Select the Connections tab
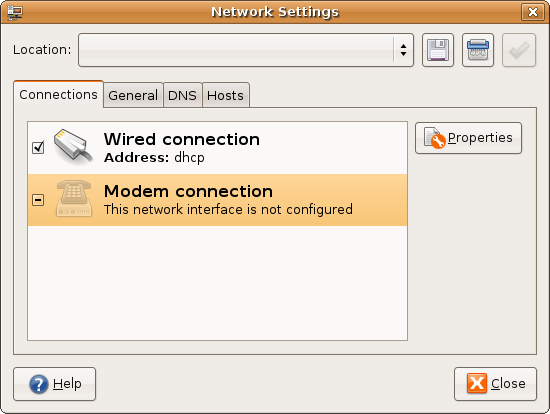 58,94
